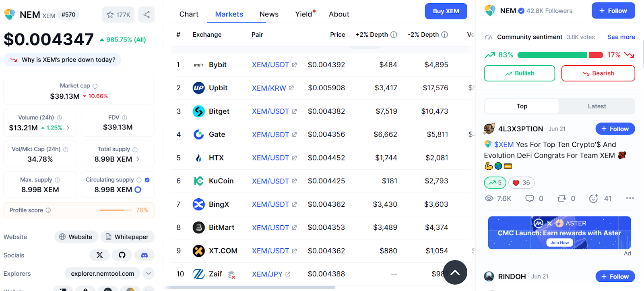Click Max. supply info icon

[x=57, y=180]
